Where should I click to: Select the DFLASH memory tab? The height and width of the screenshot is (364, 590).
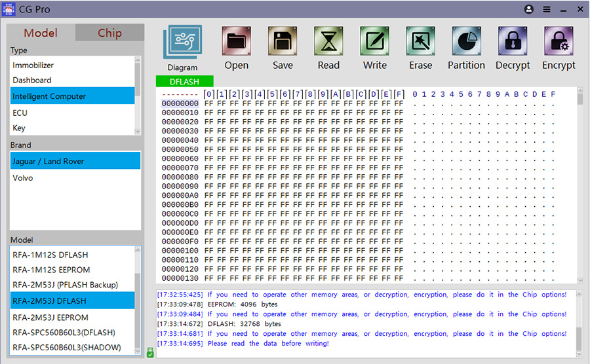pos(185,82)
